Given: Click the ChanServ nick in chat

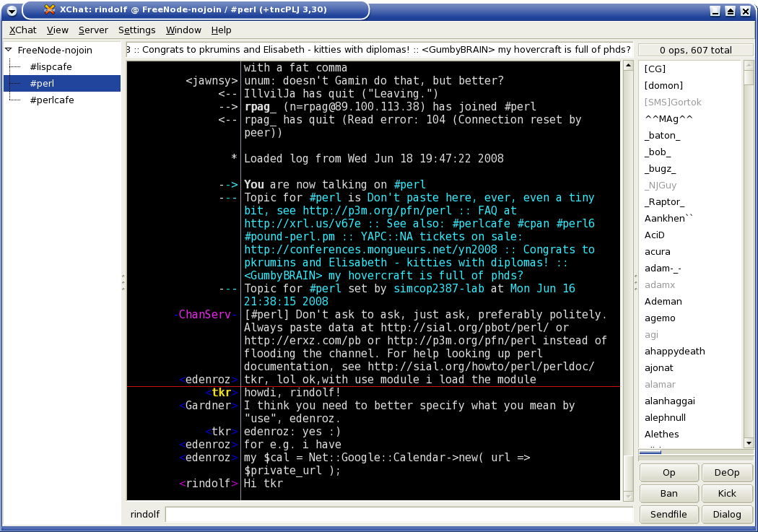Looking at the screenshot, I should 205,315.
